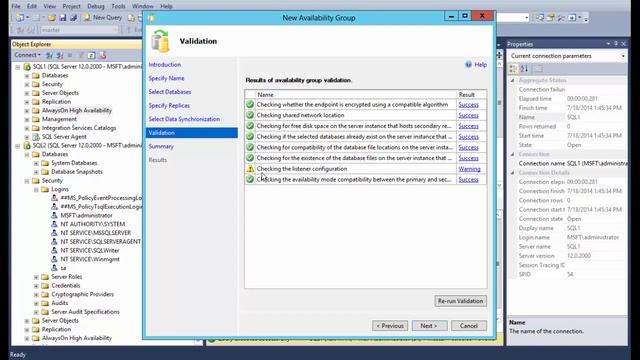This screenshot has height=360, width=640.
Task: Go to Select Data Synchronization step
Action: click(x=184, y=119)
